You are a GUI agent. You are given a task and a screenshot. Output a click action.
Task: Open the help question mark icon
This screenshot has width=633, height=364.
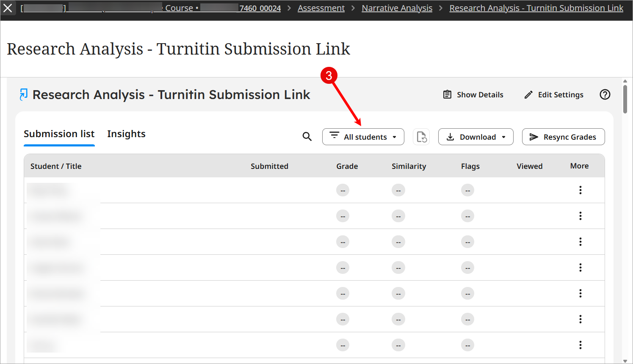(605, 94)
